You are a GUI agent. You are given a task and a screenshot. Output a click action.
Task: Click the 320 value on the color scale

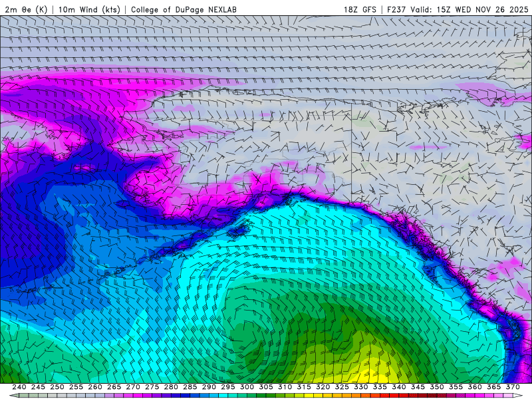point(323,387)
